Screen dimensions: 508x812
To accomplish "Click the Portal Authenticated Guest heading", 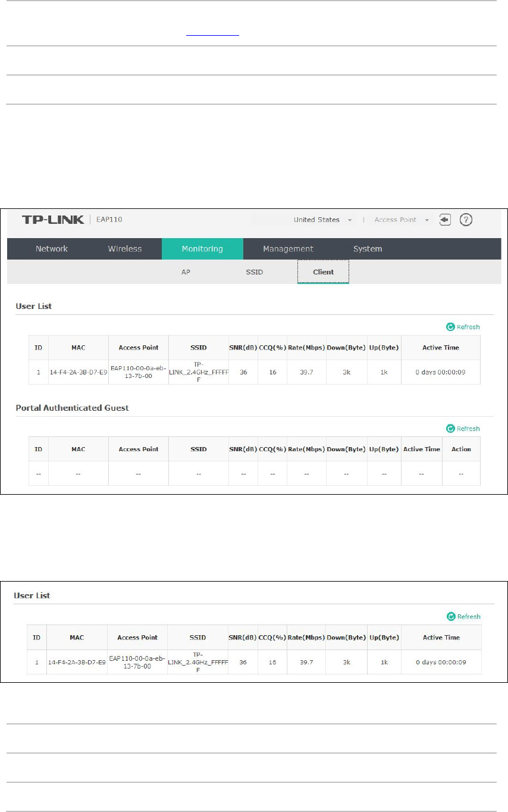I will (72, 408).
